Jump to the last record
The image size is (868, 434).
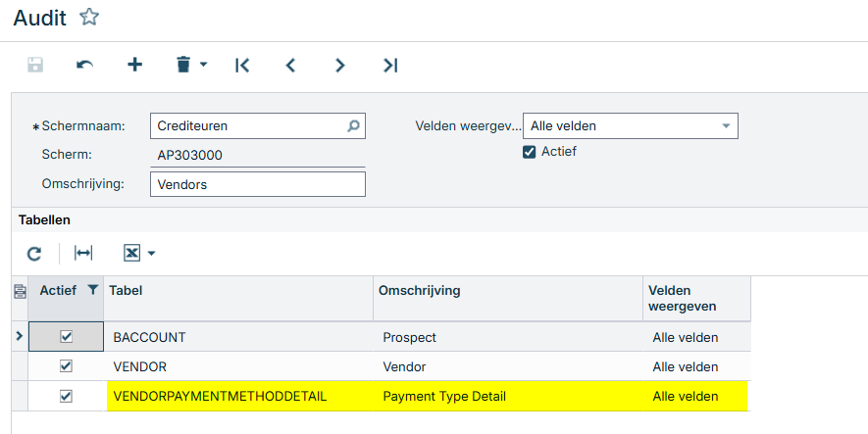[x=390, y=65]
